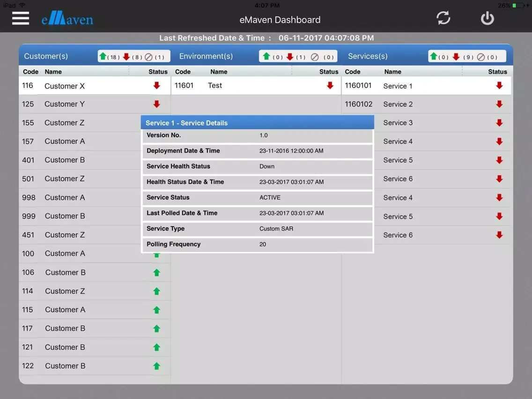This screenshot has height=399, width=532.
Task: Filter customers by down status arrow
Action: (x=126, y=57)
